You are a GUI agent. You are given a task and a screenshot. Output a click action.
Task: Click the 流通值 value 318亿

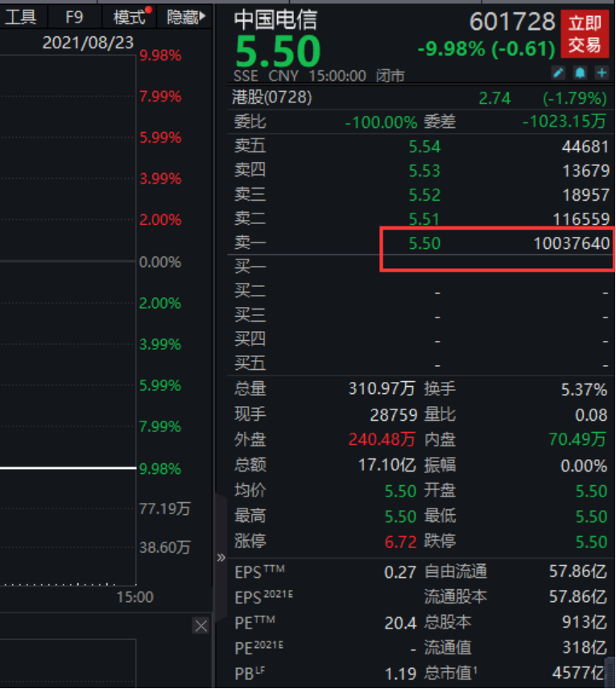[x=585, y=648]
